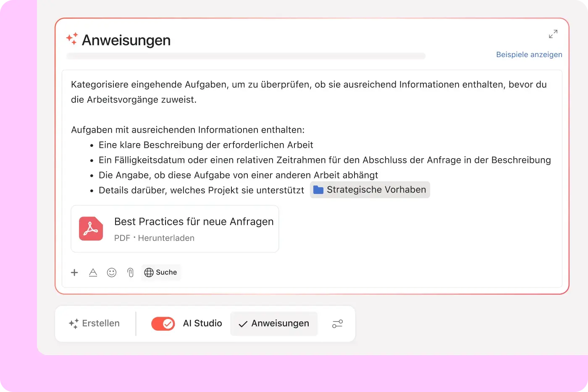This screenshot has height=392, width=588.
Task: Toggle the AI Studio switch off
Action: (x=163, y=324)
